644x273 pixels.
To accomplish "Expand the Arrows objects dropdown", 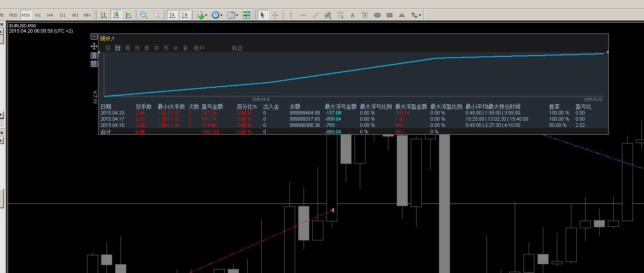I will 416,15.
